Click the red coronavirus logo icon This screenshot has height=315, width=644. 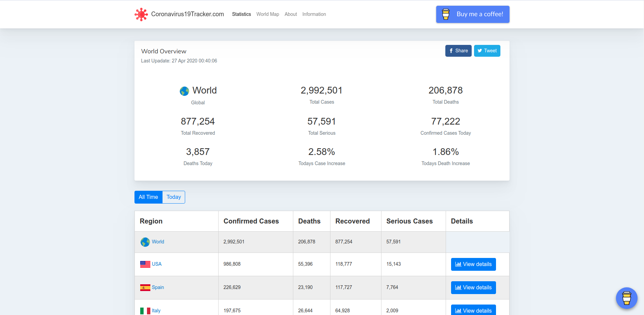(x=141, y=15)
